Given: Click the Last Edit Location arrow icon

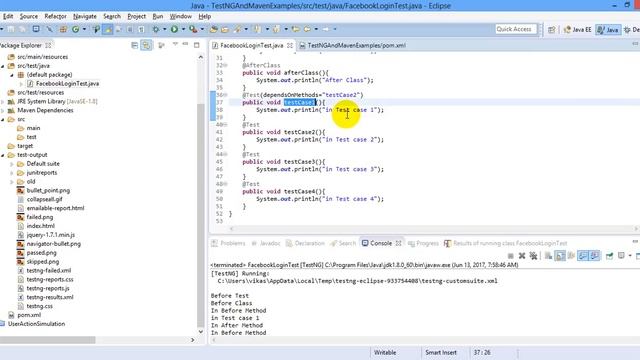Looking at the screenshot, I should 296,29.
